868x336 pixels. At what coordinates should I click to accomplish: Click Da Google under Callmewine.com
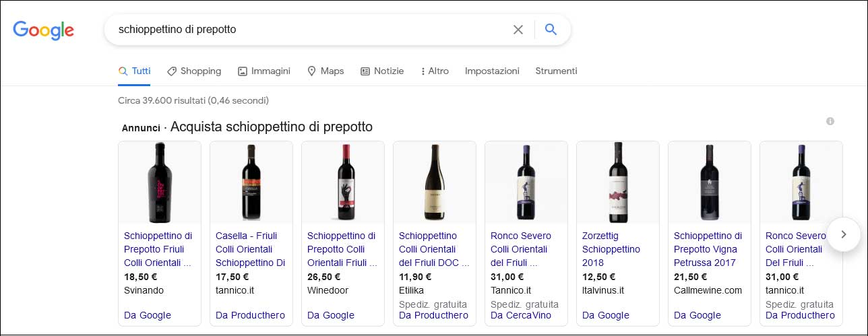coord(697,315)
